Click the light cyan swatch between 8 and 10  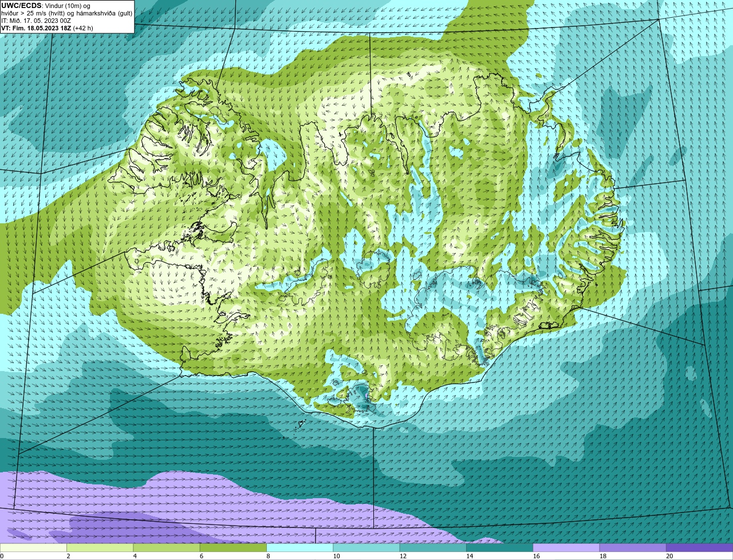[299, 548]
